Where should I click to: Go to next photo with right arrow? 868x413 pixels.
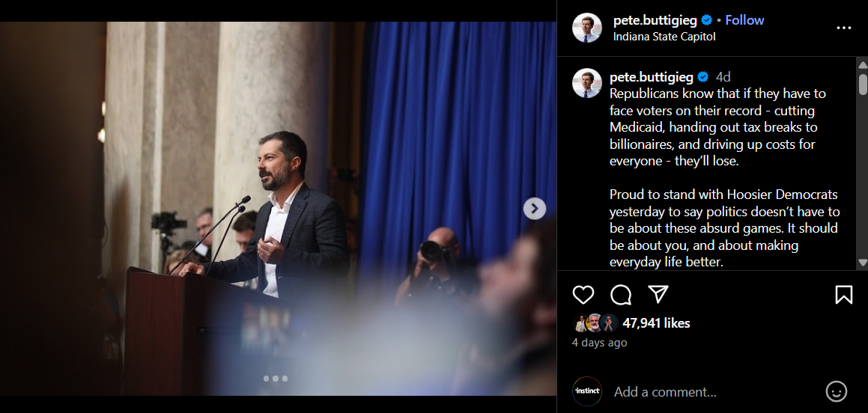click(534, 209)
